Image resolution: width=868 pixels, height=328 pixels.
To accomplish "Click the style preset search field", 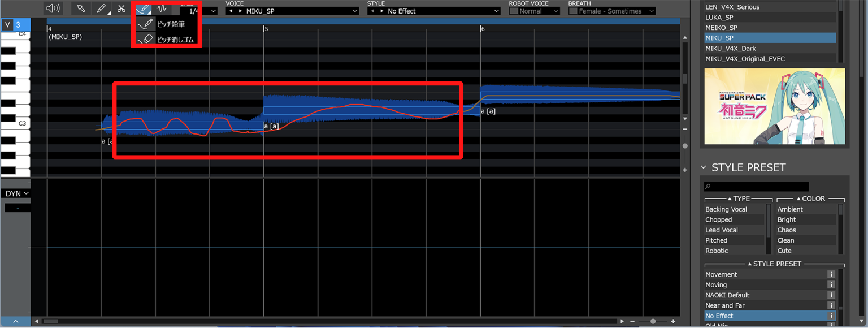I will (x=756, y=186).
